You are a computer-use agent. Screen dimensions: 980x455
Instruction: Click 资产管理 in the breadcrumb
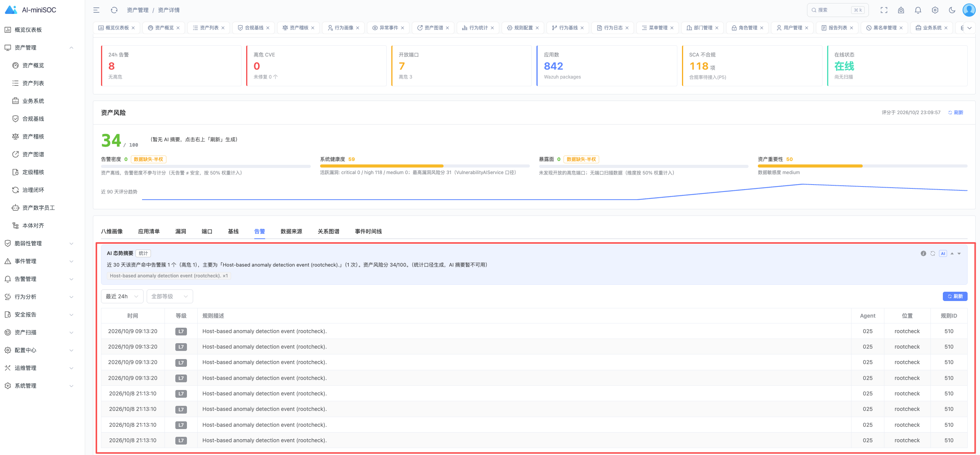pos(138,10)
